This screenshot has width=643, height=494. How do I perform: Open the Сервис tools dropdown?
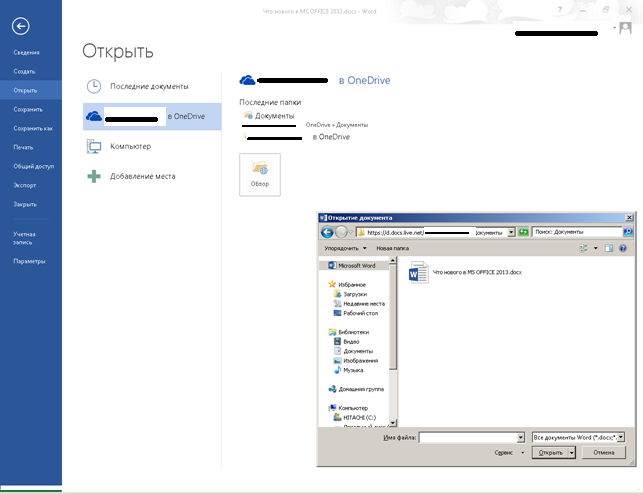click(509, 453)
